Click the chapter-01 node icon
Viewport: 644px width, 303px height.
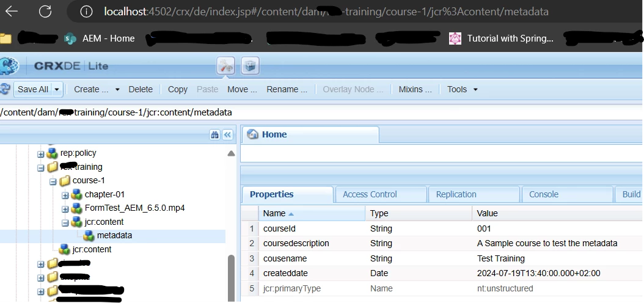(77, 194)
